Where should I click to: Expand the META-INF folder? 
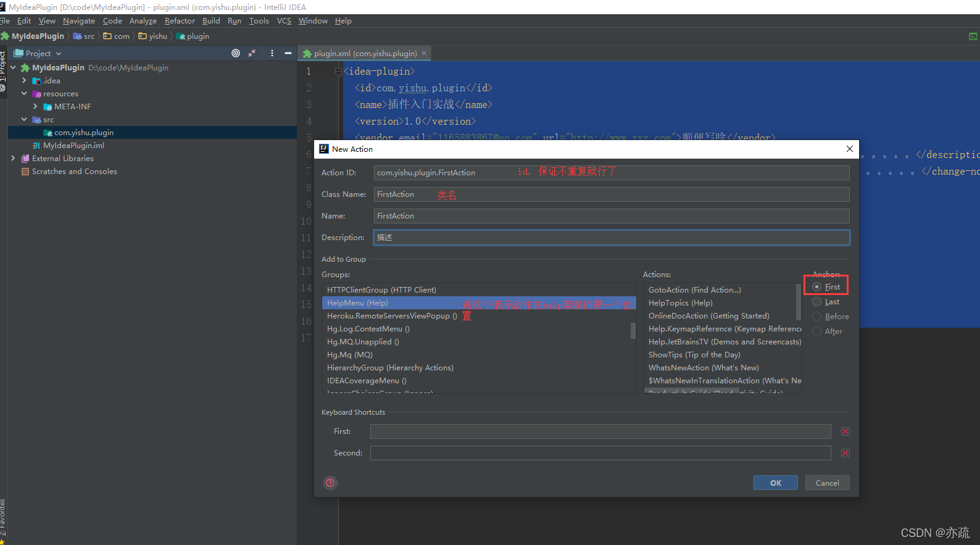pyautogui.click(x=35, y=107)
